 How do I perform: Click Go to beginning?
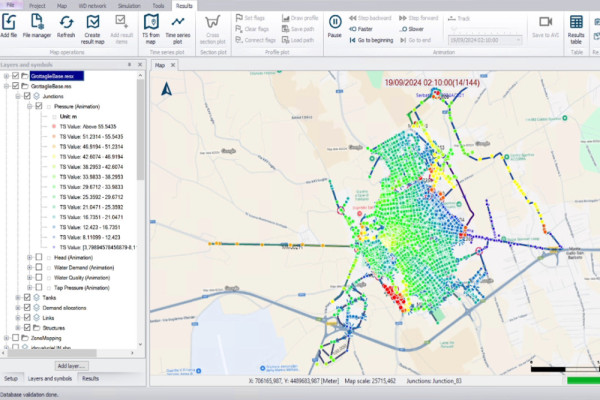point(371,40)
